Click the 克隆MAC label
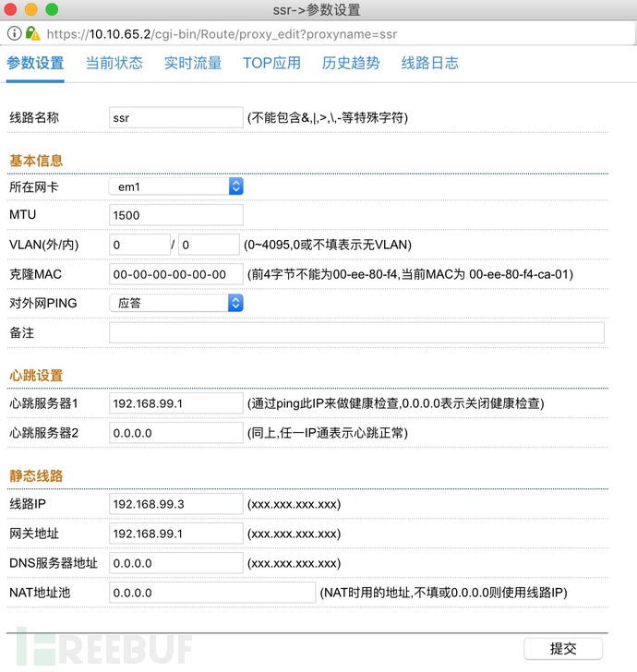The height and width of the screenshot is (672, 637). pos(36,274)
